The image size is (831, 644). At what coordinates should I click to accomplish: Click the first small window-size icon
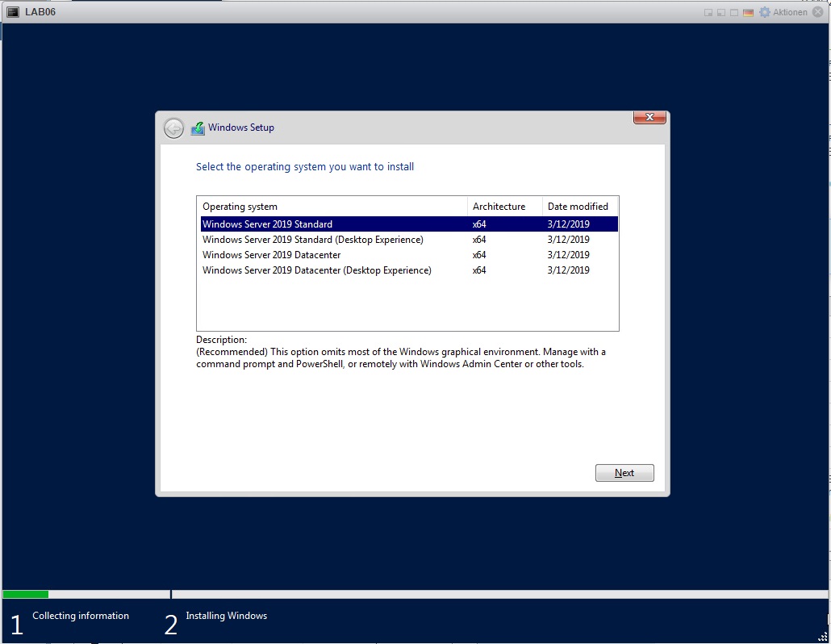[x=708, y=12]
